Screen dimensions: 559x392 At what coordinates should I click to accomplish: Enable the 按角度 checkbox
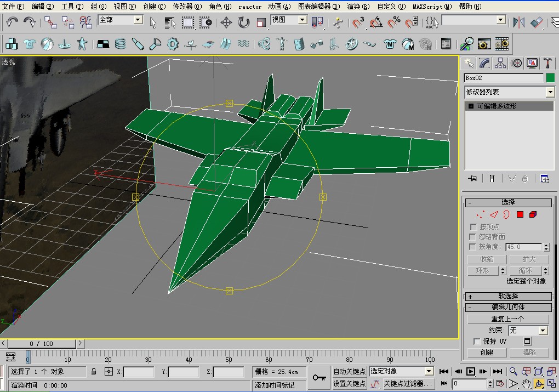(473, 247)
